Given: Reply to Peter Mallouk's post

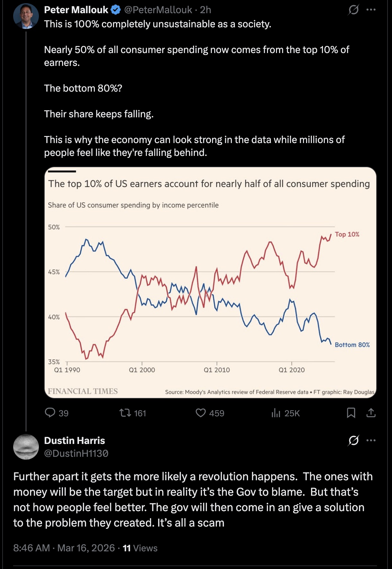Looking at the screenshot, I should (50, 412).
